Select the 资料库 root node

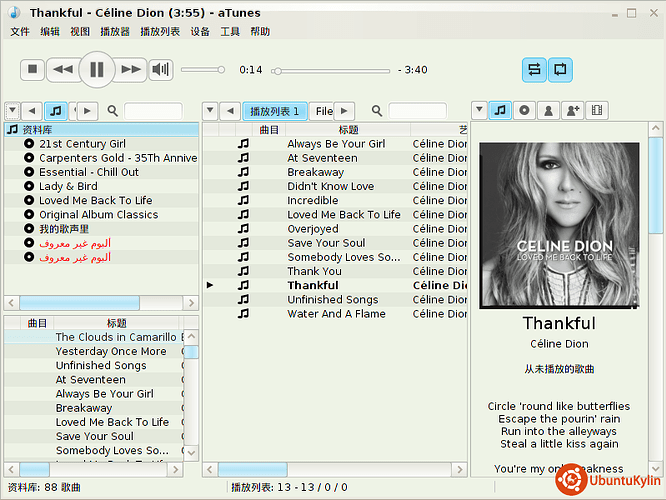click(x=102, y=130)
